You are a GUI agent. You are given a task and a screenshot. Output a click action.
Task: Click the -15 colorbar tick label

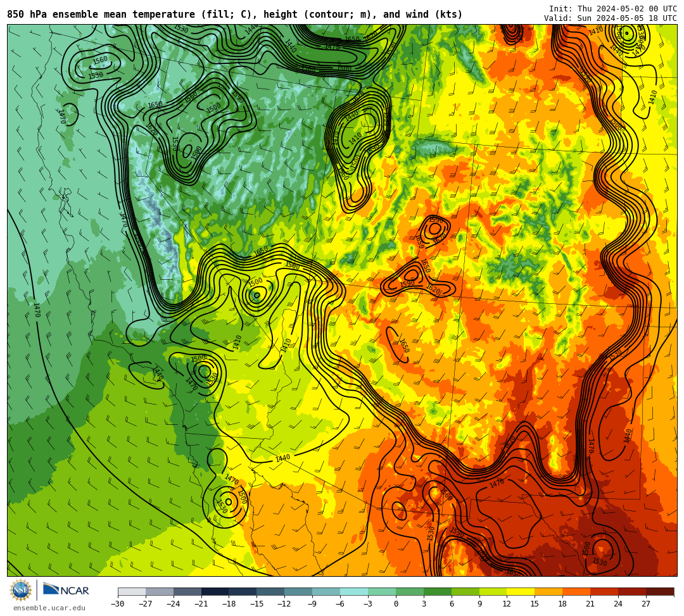(x=257, y=604)
